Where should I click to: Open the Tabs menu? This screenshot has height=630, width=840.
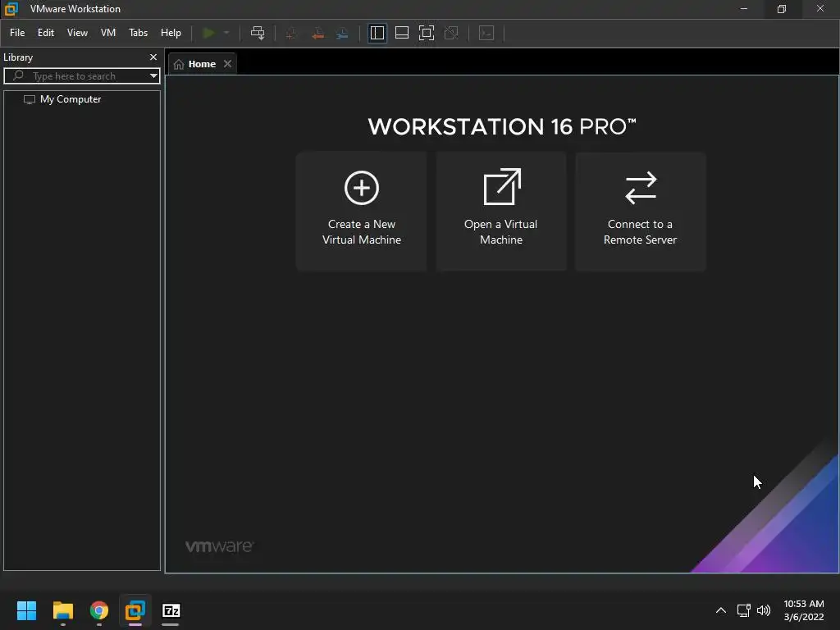(138, 33)
